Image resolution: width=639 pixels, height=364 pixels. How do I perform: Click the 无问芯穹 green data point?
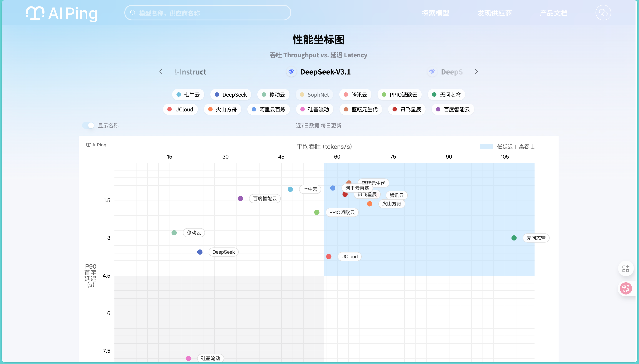(514, 238)
